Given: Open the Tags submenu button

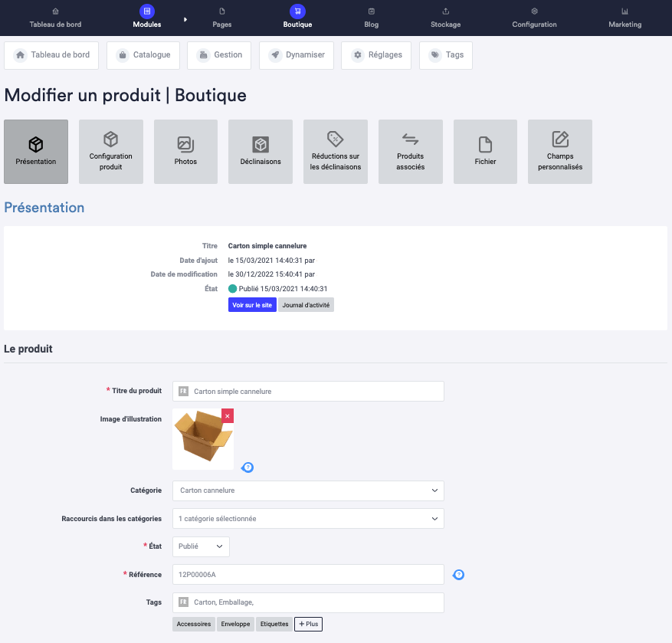Looking at the screenshot, I should (446, 55).
